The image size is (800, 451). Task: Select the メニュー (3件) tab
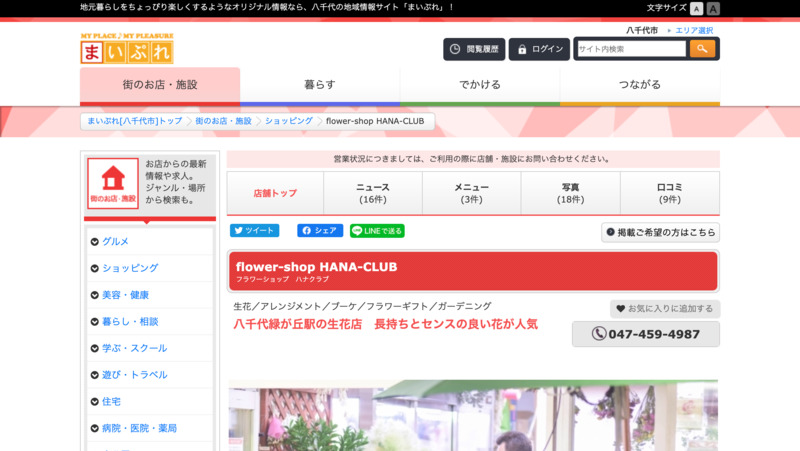coord(471,193)
